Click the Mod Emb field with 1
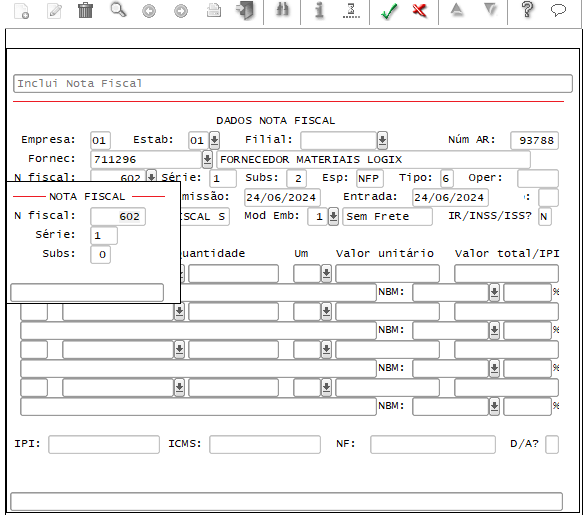 pos(318,216)
